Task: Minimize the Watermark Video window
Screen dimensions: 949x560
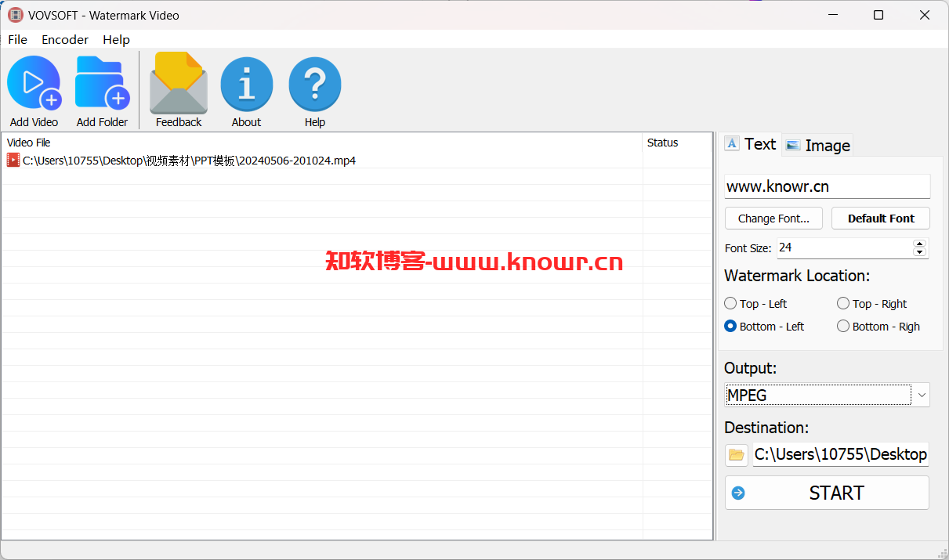Action: coord(833,15)
